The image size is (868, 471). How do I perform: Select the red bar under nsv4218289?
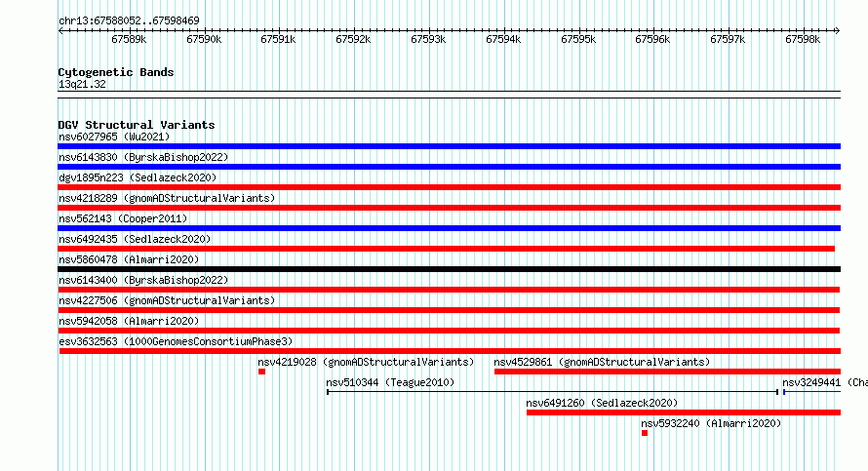pyautogui.click(x=449, y=208)
